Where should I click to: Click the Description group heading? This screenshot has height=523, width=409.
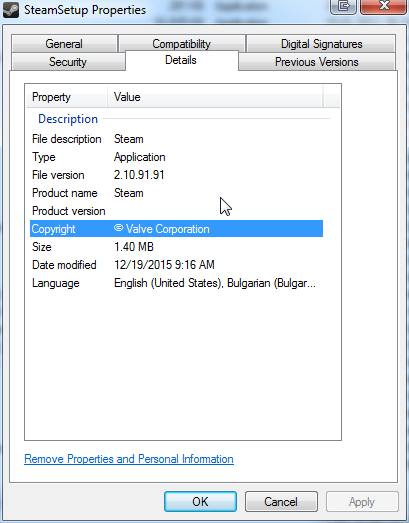pos(68,119)
